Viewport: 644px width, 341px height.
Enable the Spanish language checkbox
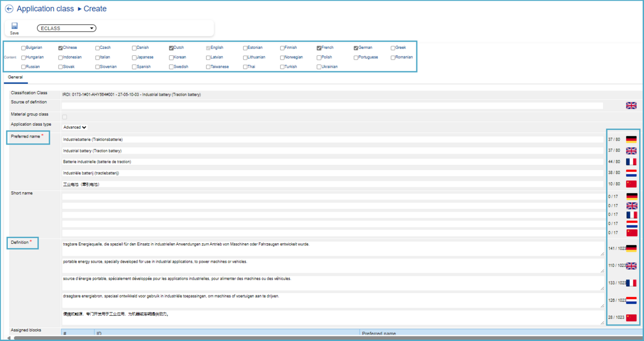coord(134,67)
